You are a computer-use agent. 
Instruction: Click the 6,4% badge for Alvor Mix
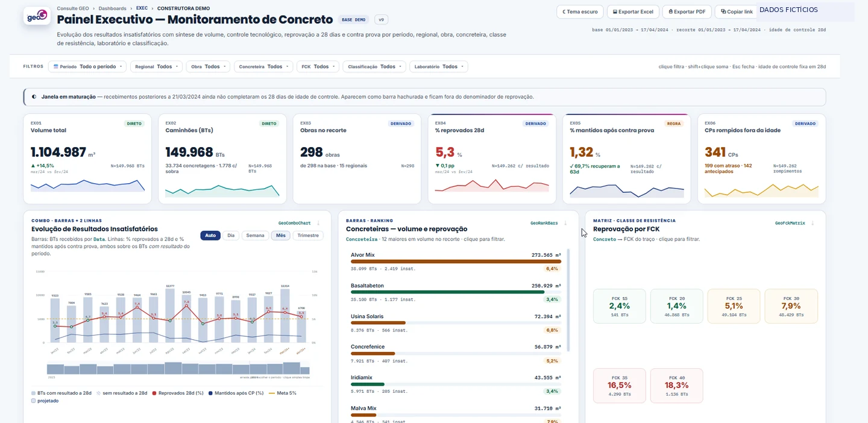pyautogui.click(x=552, y=269)
